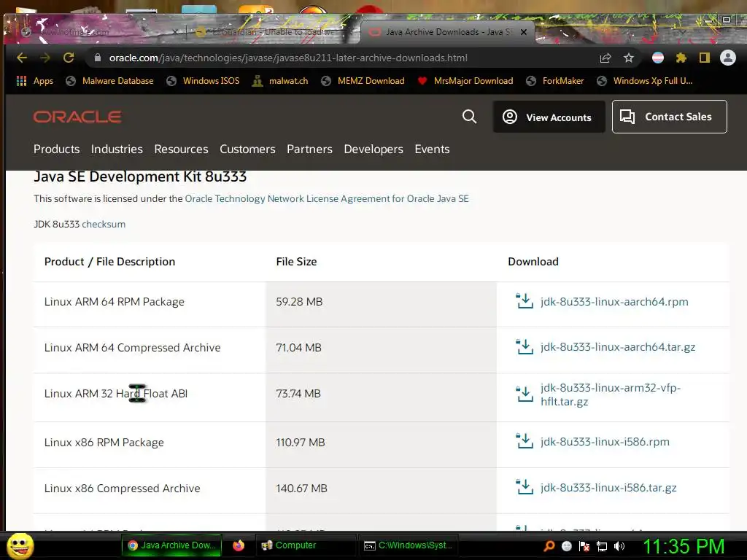The height and width of the screenshot is (560, 747).
Task: Click the 11:35 PM taskbar clock
Action: [x=684, y=546]
